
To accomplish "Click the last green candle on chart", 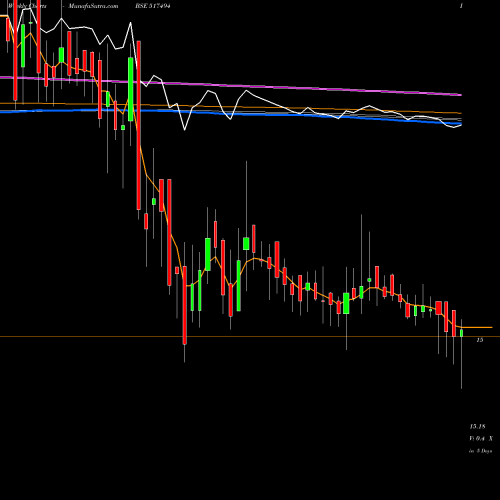I will tap(461, 333).
